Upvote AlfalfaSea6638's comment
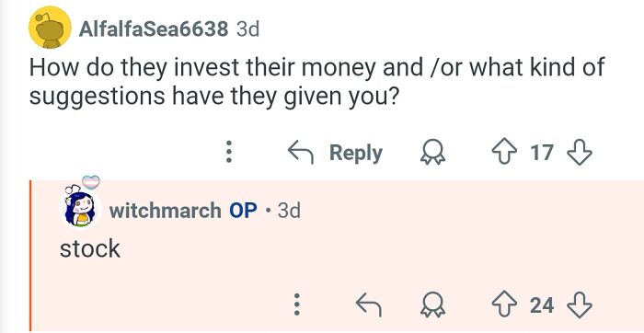 click(x=504, y=153)
